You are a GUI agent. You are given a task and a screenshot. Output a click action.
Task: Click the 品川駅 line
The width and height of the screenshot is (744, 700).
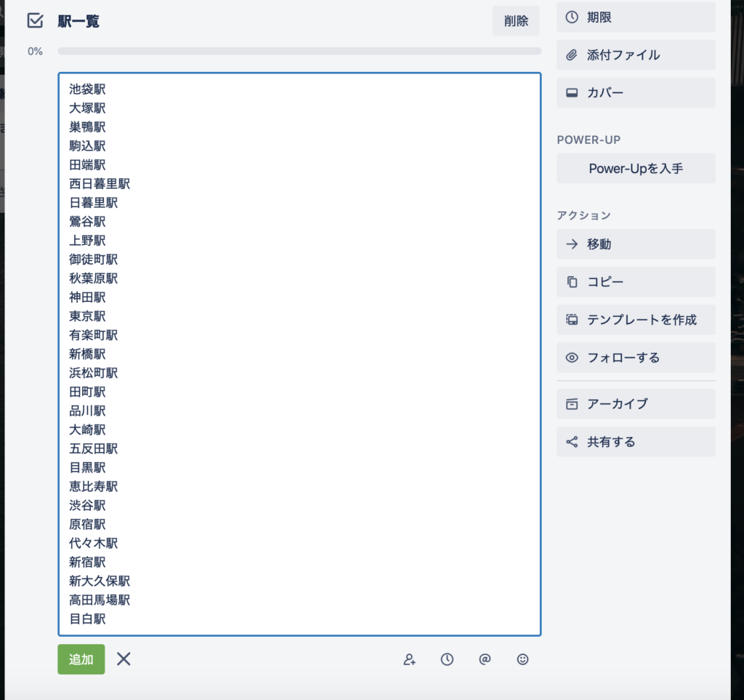click(x=87, y=411)
